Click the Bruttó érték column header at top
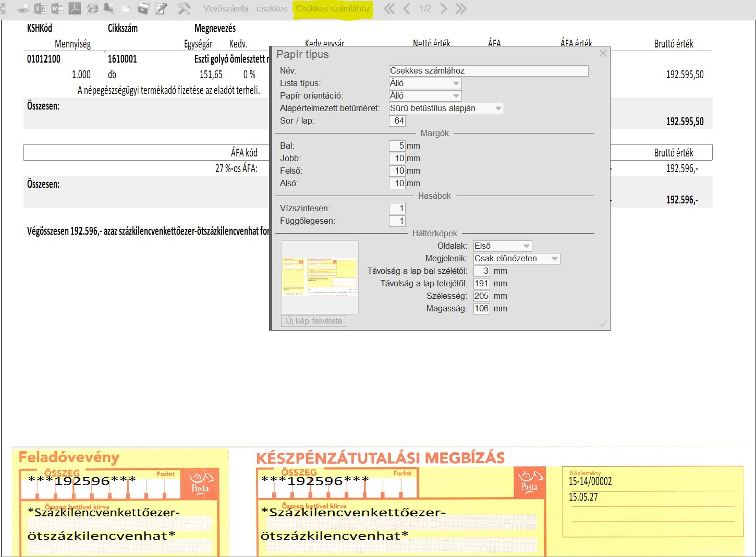Image resolution: width=756 pixels, height=557 pixels. coord(674,44)
